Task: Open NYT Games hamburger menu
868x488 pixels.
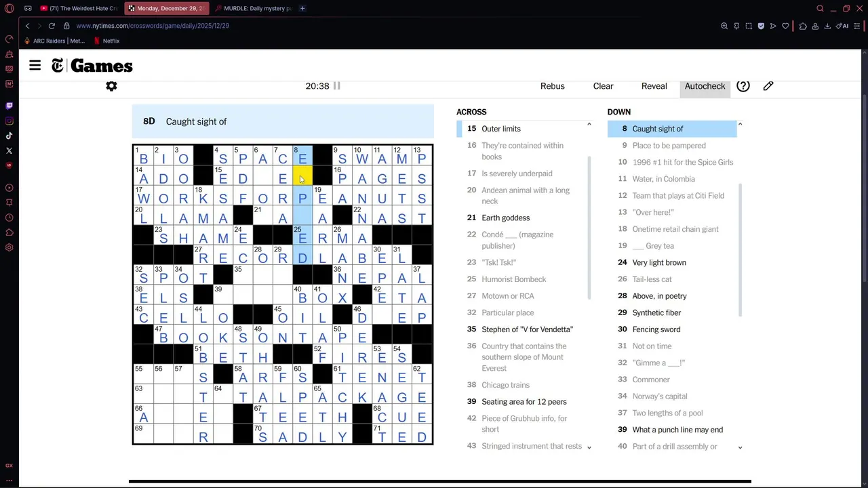Action: pos(35,66)
